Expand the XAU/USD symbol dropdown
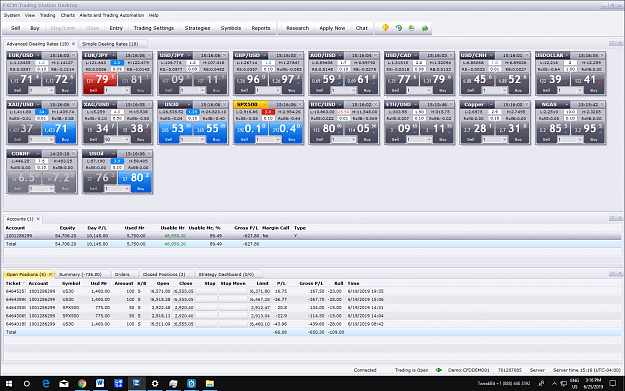Screen dimensions: 625x391 [x=38, y=104]
